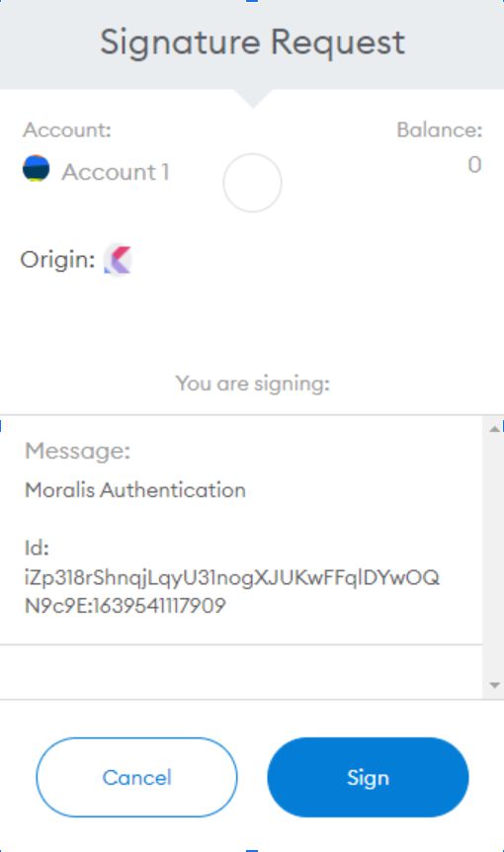Click the Message: label
The width and height of the screenshot is (504, 852).
click(78, 451)
